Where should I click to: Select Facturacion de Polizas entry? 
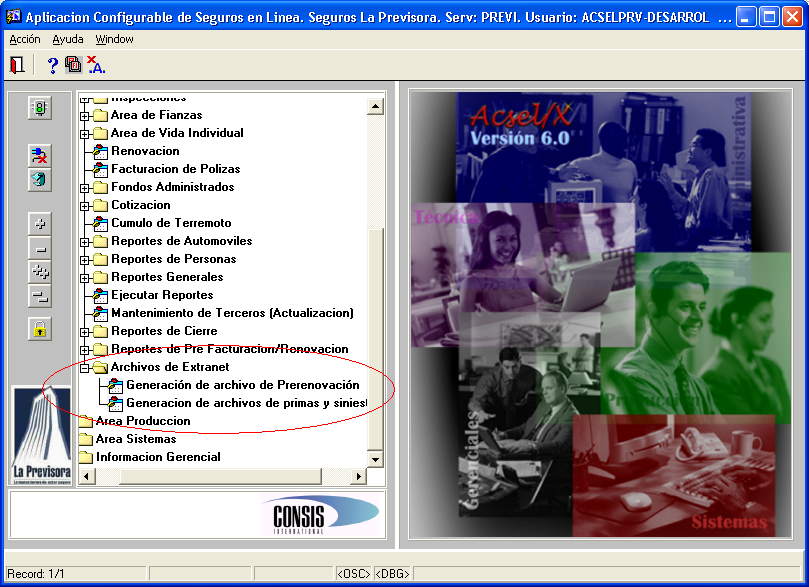175,169
